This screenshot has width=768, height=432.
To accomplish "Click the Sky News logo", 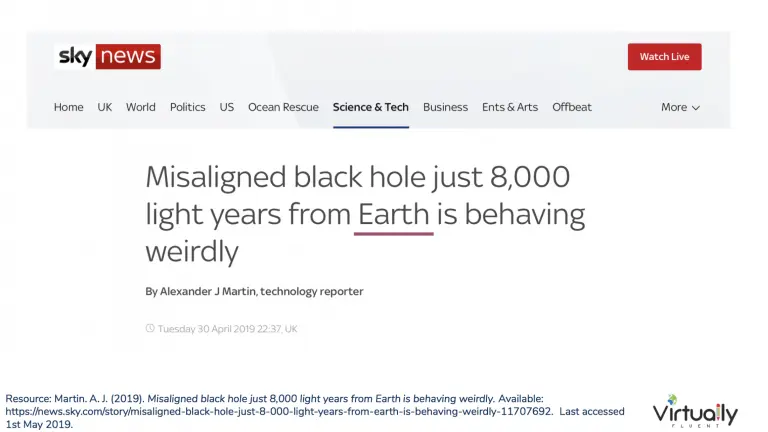I will tap(107, 56).
